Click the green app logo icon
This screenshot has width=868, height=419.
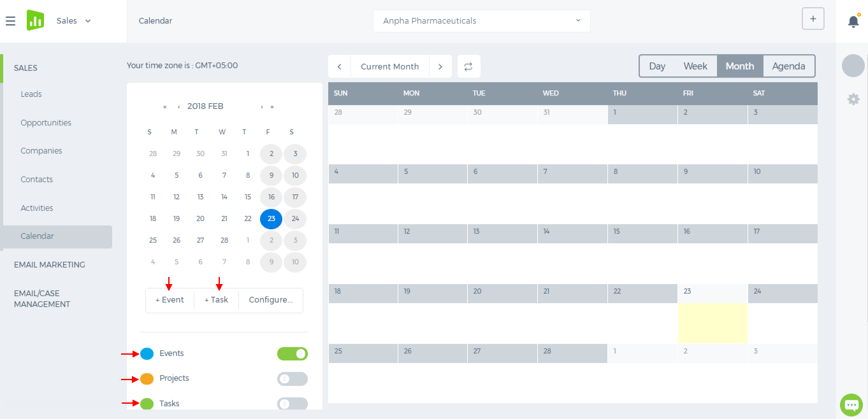pyautogui.click(x=35, y=20)
